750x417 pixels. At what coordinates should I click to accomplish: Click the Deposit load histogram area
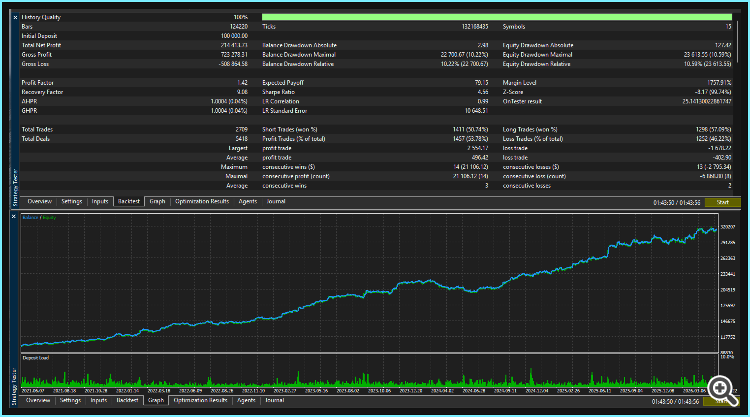click(369, 372)
